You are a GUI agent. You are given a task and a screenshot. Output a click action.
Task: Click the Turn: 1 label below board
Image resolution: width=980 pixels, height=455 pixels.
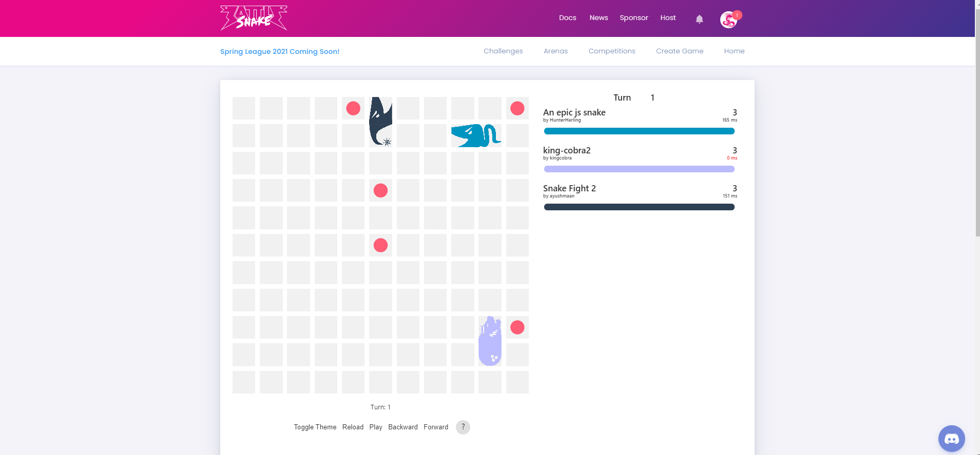[380, 407]
